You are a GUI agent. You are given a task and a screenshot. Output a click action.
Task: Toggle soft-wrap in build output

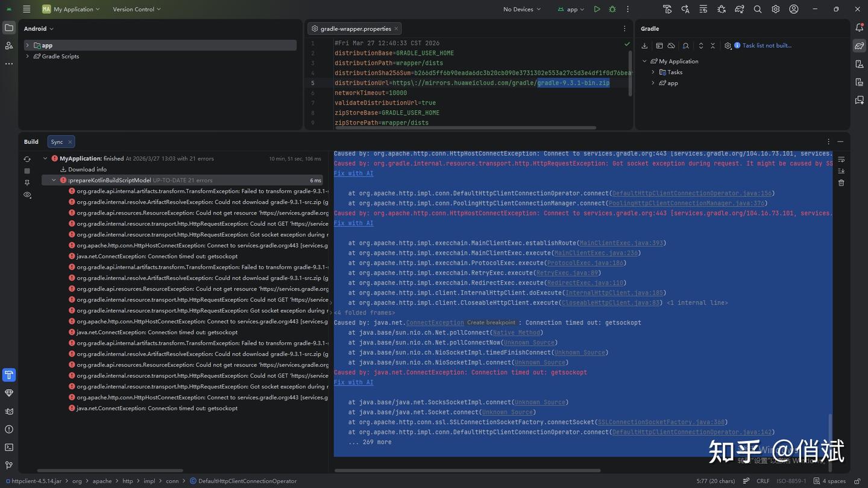841,160
